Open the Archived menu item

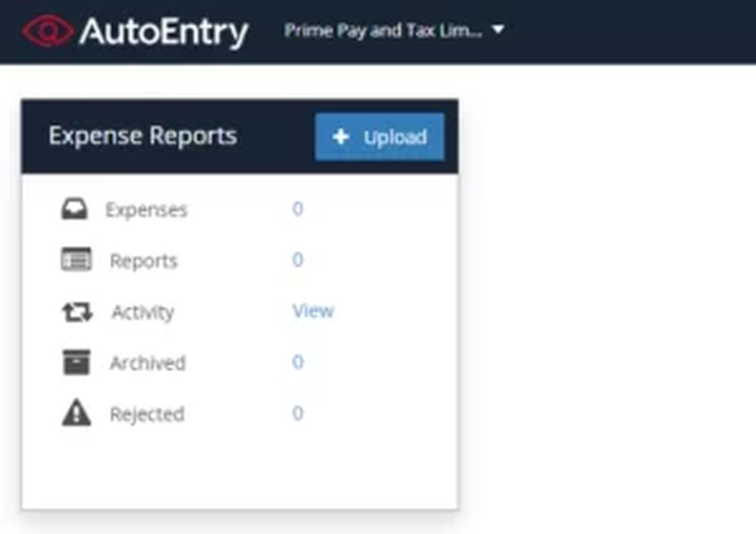(x=148, y=363)
